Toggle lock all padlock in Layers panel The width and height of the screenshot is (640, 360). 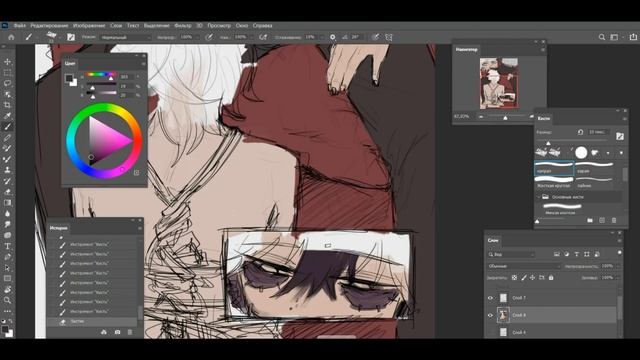551,278
